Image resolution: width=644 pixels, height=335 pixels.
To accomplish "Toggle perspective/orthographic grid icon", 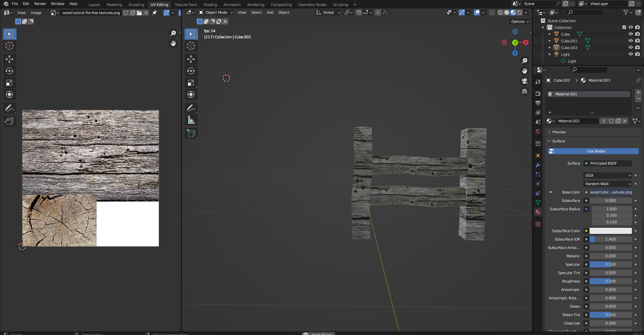I will 524,91.
